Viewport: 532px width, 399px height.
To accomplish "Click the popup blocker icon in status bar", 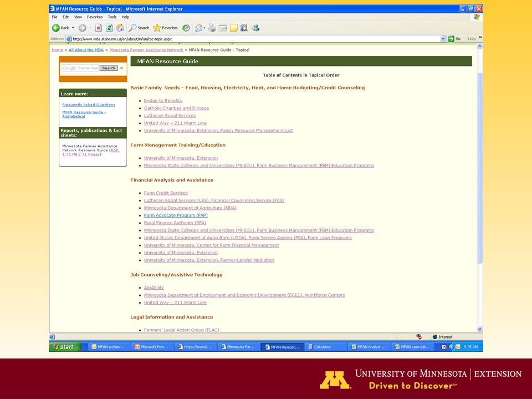I will pyautogui.click(x=419, y=336).
